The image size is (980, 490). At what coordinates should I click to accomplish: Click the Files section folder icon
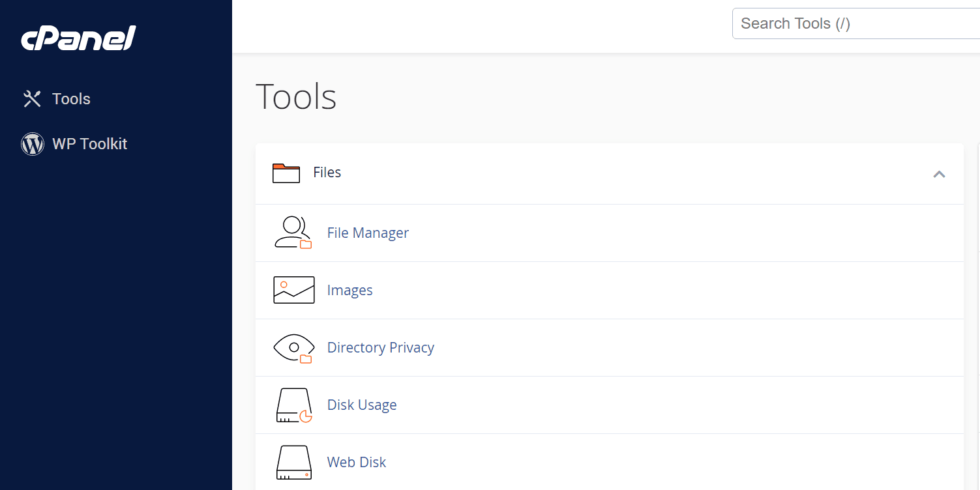[x=286, y=173]
